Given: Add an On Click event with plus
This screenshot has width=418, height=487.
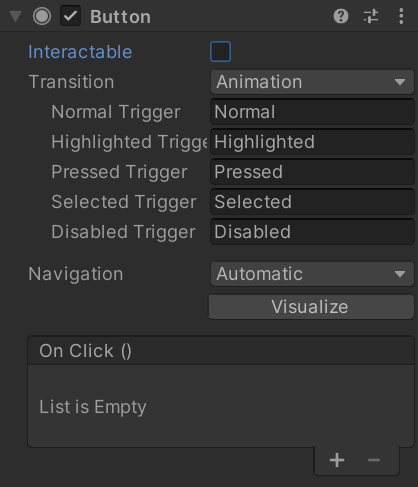Looking at the screenshot, I should pyautogui.click(x=337, y=460).
